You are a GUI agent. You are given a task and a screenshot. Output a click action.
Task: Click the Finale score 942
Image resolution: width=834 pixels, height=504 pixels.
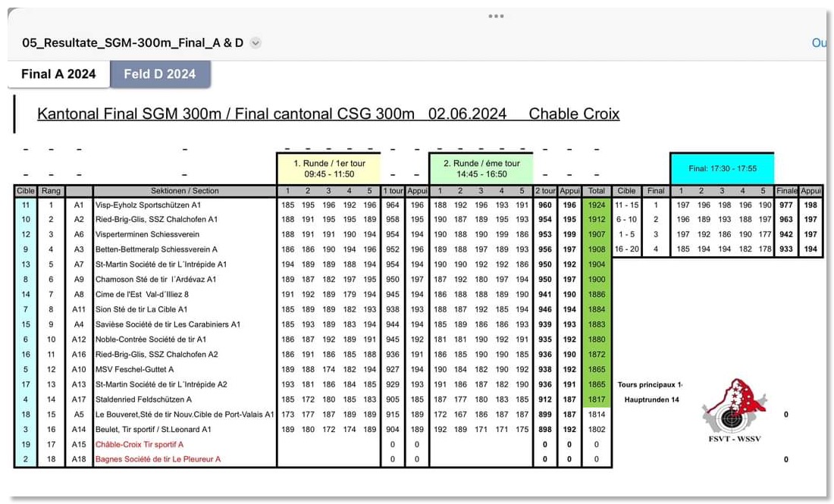[x=786, y=234]
